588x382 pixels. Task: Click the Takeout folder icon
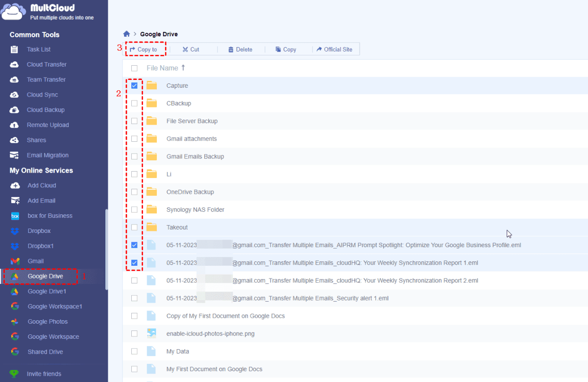pos(152,227)
